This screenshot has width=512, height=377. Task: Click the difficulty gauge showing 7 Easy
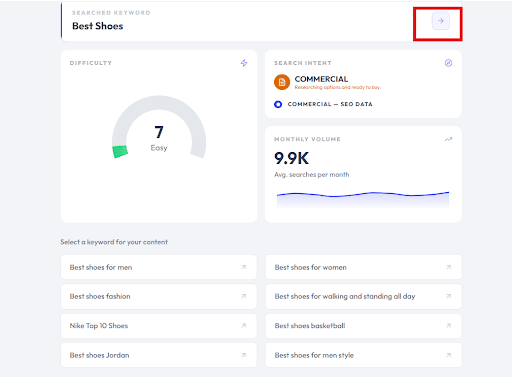click(x=159, y=127)
